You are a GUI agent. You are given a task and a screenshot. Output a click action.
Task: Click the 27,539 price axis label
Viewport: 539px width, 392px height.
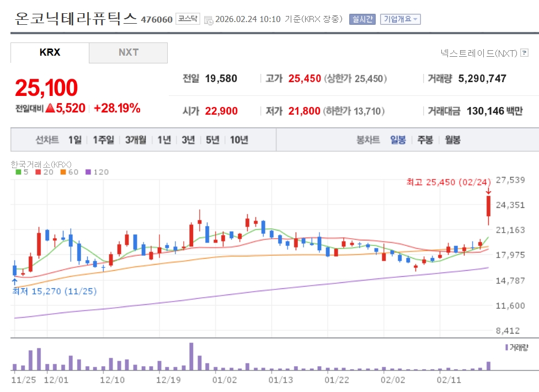510,180
